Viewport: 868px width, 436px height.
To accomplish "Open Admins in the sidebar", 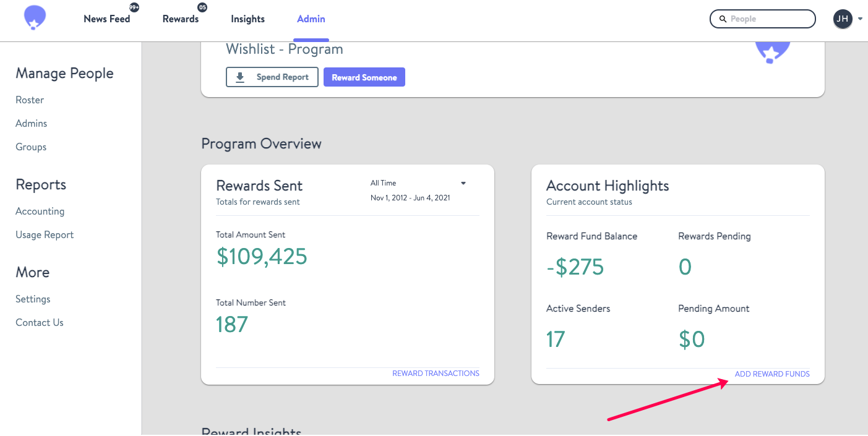I will (x=32, y=124).
